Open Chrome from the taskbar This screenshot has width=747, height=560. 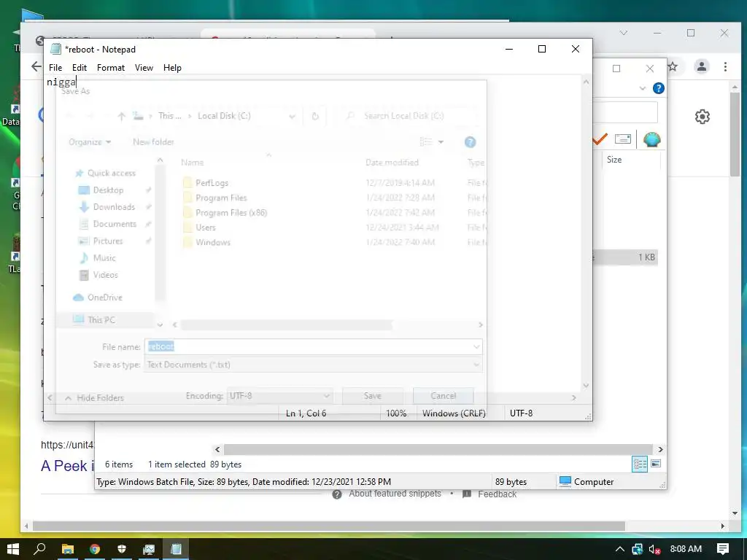tap(95, 549)
